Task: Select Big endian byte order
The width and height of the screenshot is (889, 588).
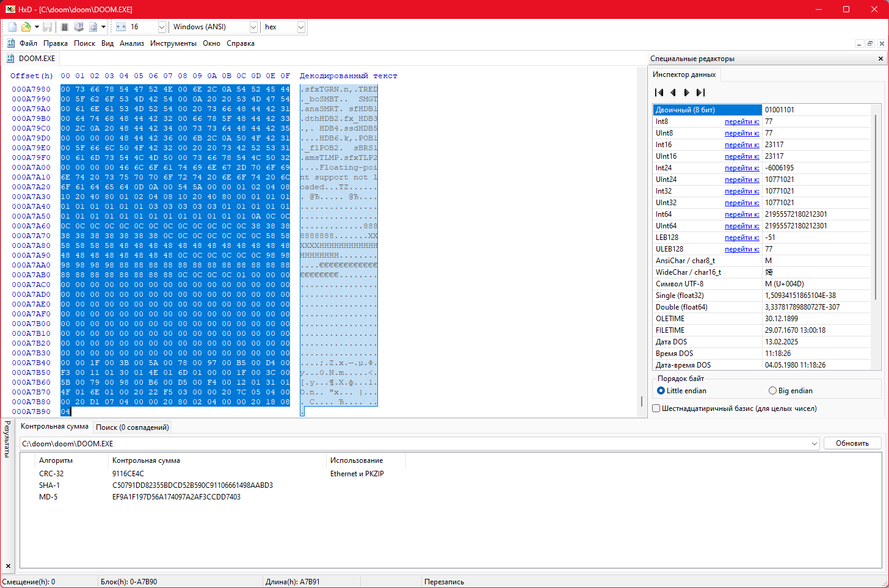Action: click(791, 391)
